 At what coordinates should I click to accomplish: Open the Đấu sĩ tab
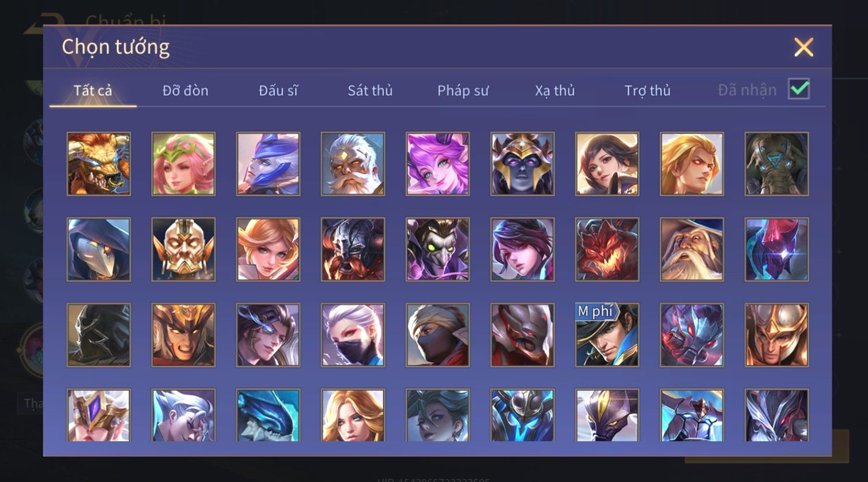point(278,91)
